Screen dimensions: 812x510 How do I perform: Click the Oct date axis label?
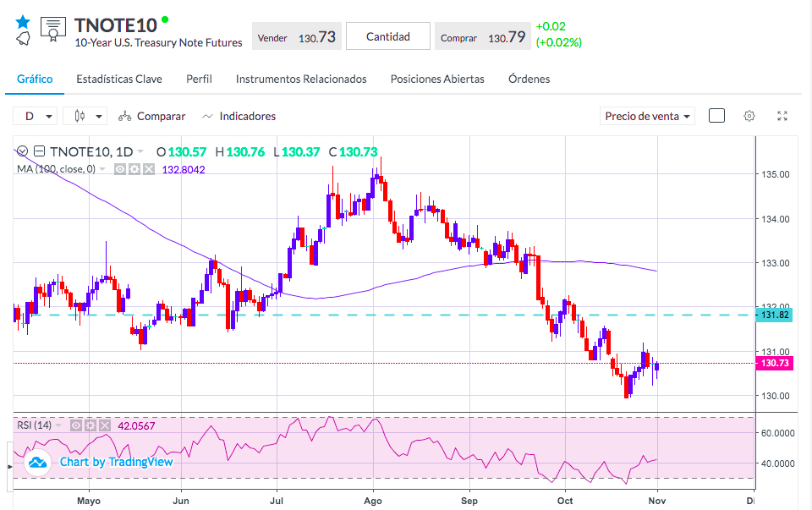pos(565,501)
